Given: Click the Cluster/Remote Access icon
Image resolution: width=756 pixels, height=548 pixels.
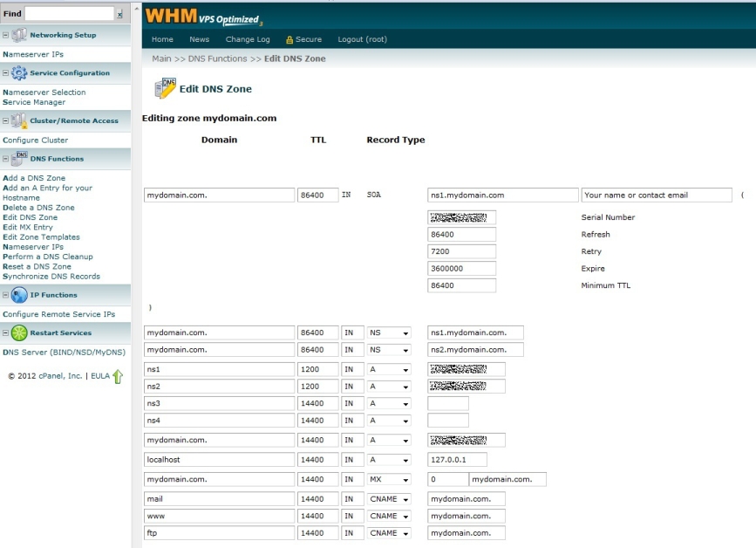Looking at the screenshot, I should [x=19, y=120].
